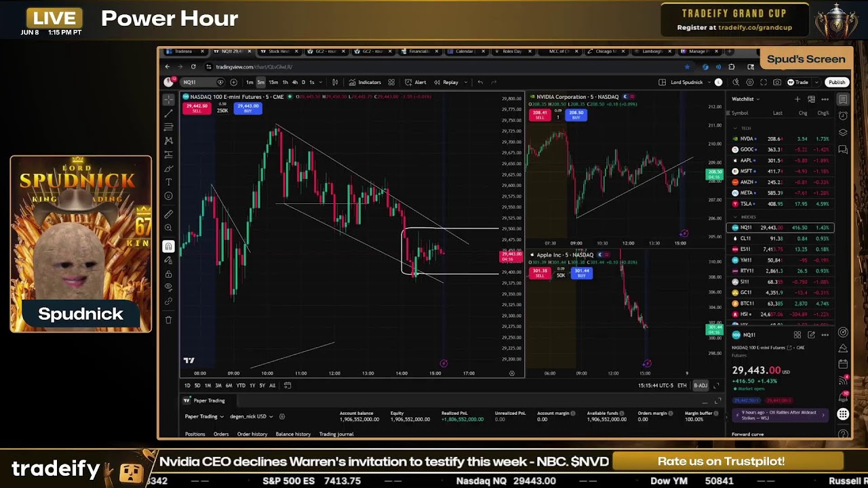The image size is (868, 488).
Task: Add symbol to watchlist plus icon
Action: pyautogui.click(x=797, y=99)
